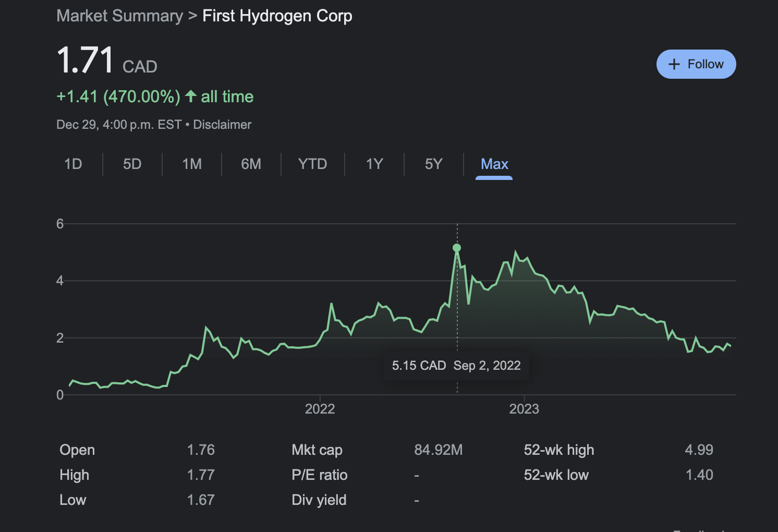Click the 5.15 CAD Sep 2, 2022 tooltip
778x532 pixels.
coord(456,366)
